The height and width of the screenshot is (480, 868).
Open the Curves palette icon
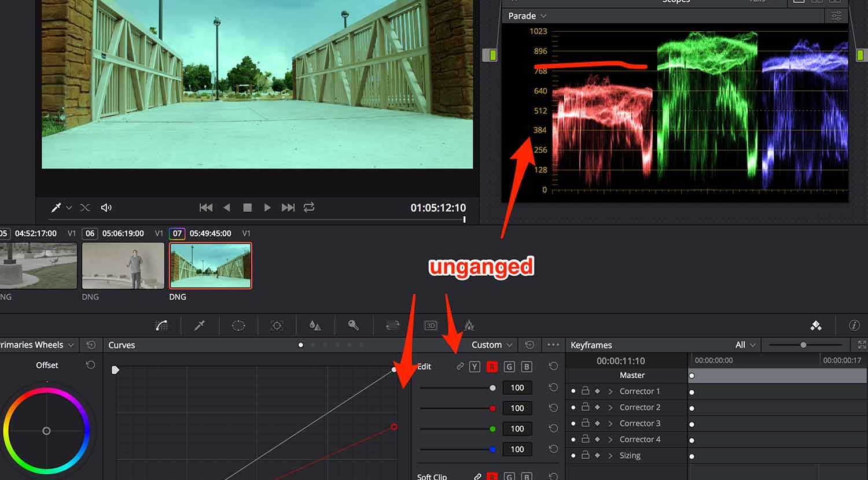[162, 326]
